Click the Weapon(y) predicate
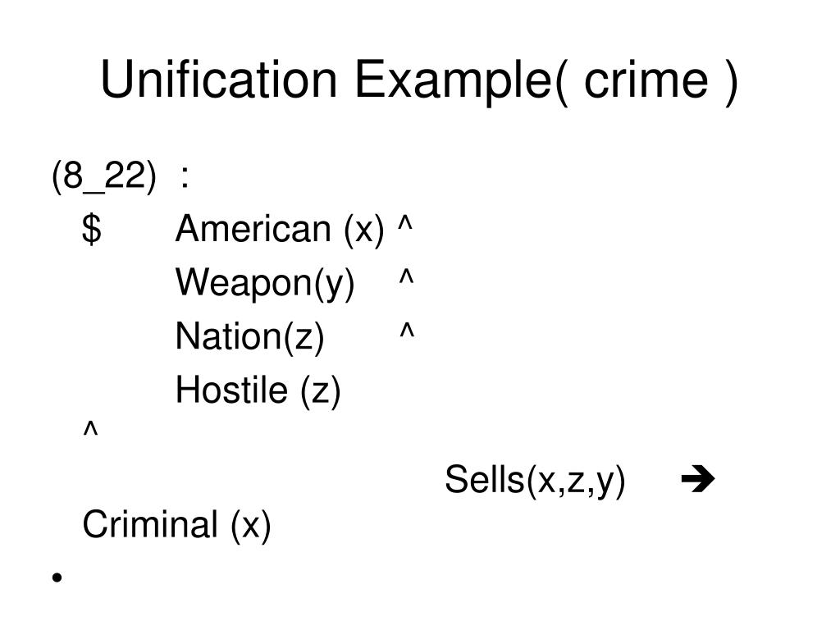The height and width of the screenshot is (630, 840). 265,283
